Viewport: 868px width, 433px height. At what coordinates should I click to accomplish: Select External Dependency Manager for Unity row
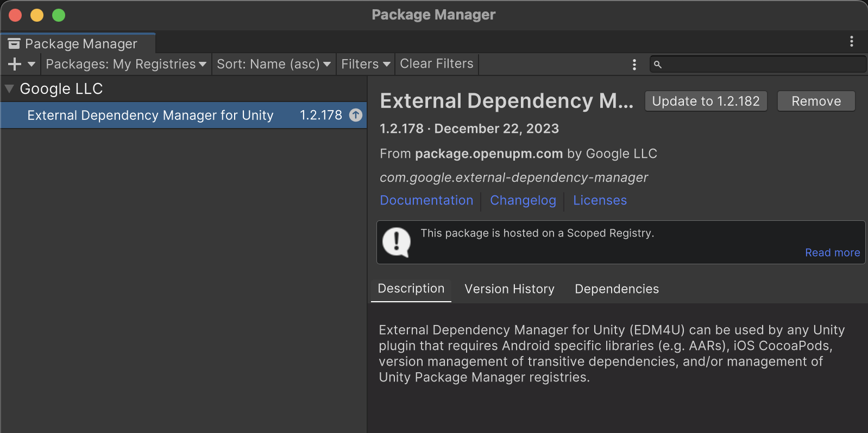184,115
